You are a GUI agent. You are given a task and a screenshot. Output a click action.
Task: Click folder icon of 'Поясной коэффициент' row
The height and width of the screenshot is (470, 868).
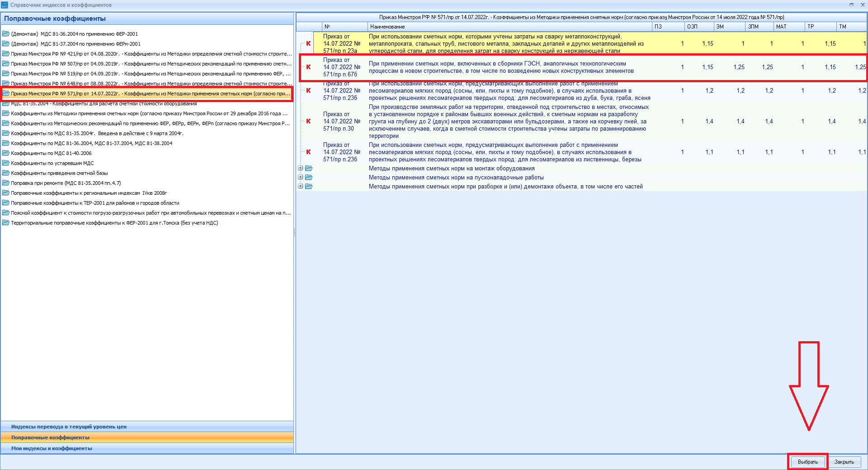tap(6, 213)
